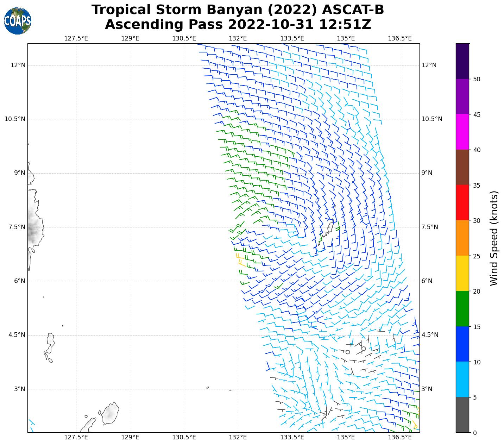504x445 pixels.
Task: Click the 132°E label on the top axis
Action: pyautogui.click(x=238, y=38)
